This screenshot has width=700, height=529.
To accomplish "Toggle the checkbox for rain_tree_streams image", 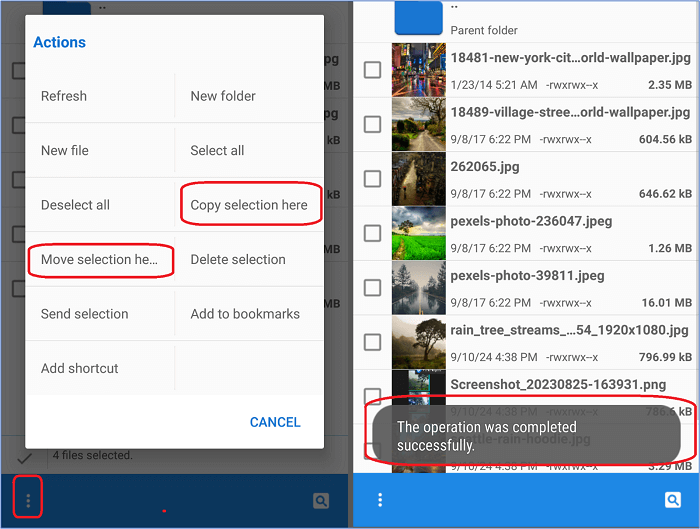I will tap(372, 342).
